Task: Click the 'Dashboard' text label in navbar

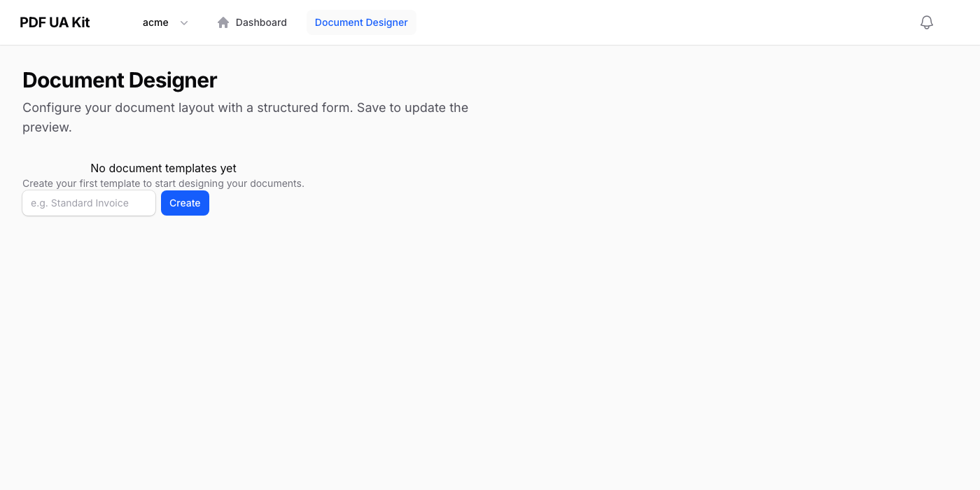Action: coord(261,22)
